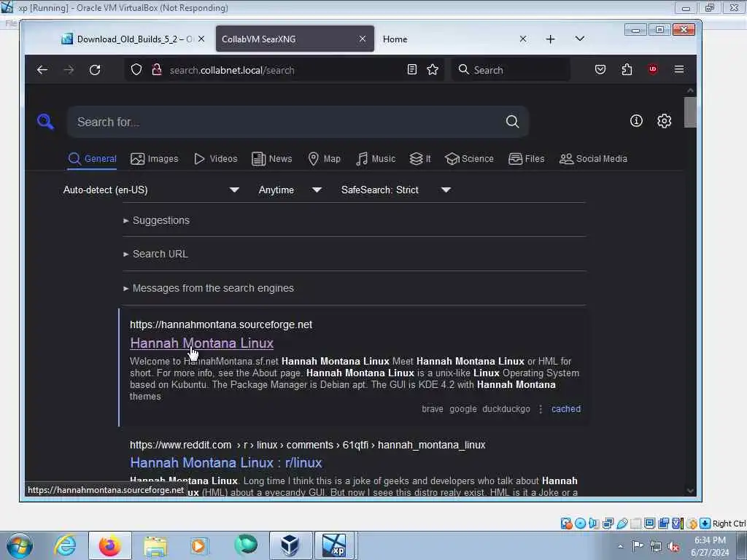This screenshot has height=560, width=747.
Task: Open the cached version link
Action: (566, 408)
